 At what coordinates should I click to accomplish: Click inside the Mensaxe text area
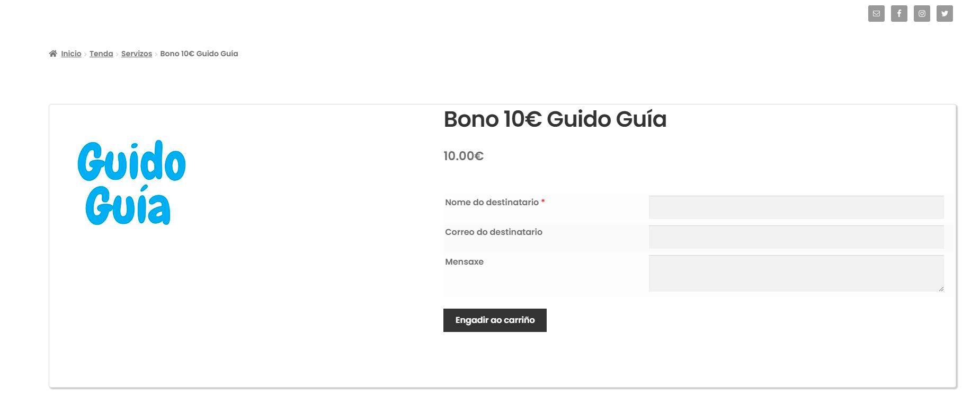coord(796,273)
